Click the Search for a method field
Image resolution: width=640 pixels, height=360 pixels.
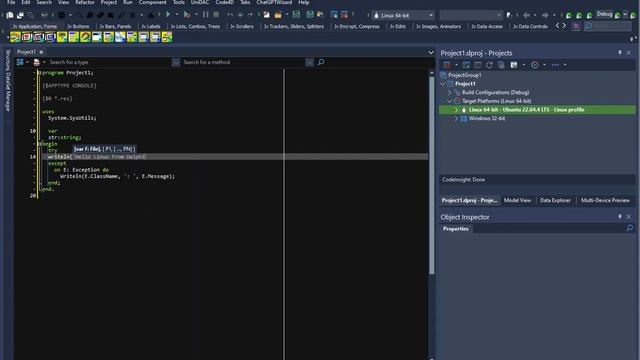click(x=243, y=62)
